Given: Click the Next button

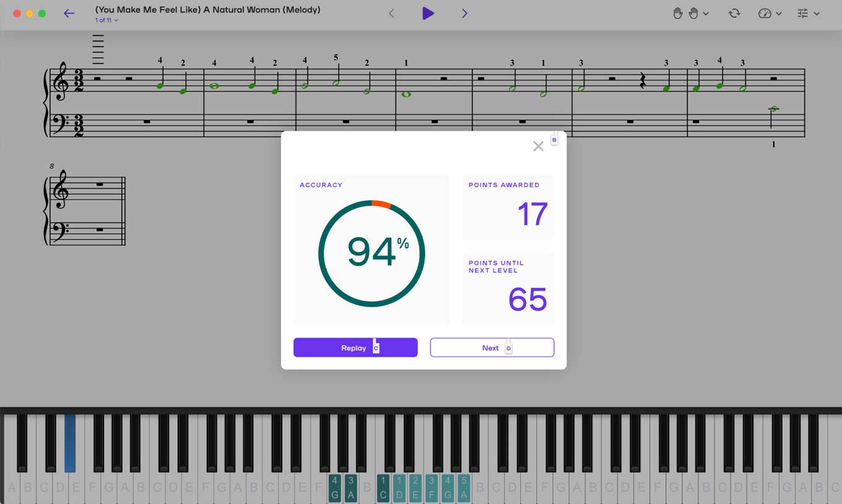Looking at the screenshot, I should (492, 347).
